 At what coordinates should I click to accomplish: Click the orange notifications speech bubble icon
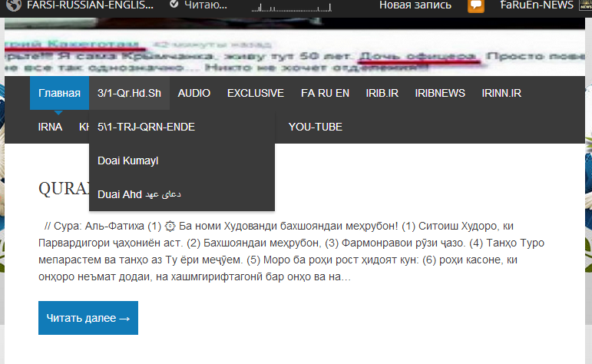tap(476, 5)
